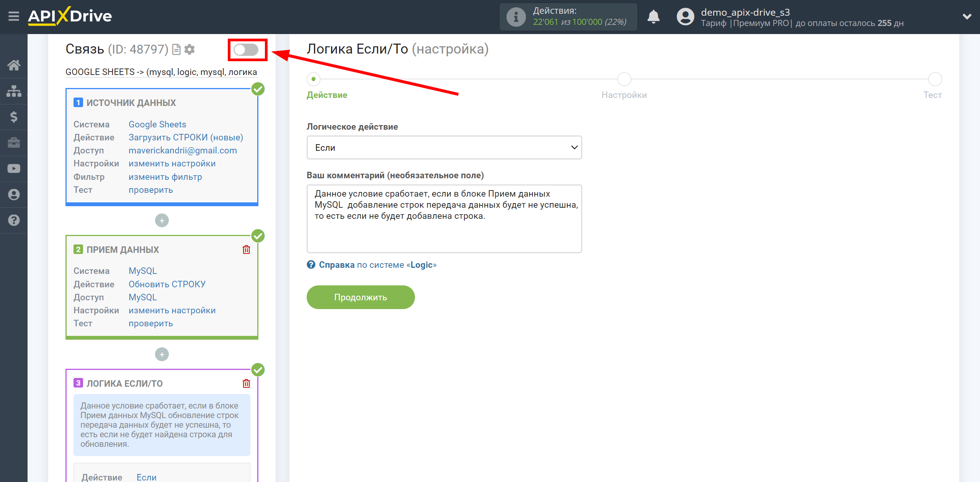980x482 pixels.
Task: Open connection settings gear icon
Action: click(189, 49)
